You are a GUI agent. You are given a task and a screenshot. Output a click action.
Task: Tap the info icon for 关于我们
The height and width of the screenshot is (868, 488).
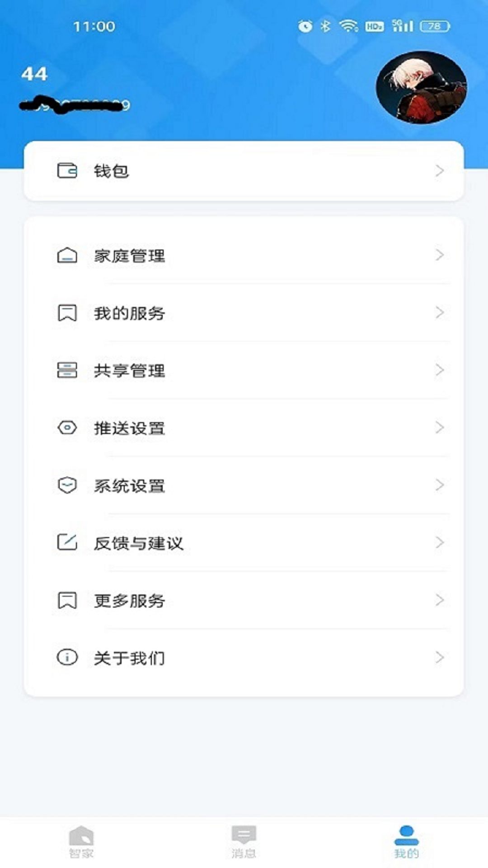67,657
